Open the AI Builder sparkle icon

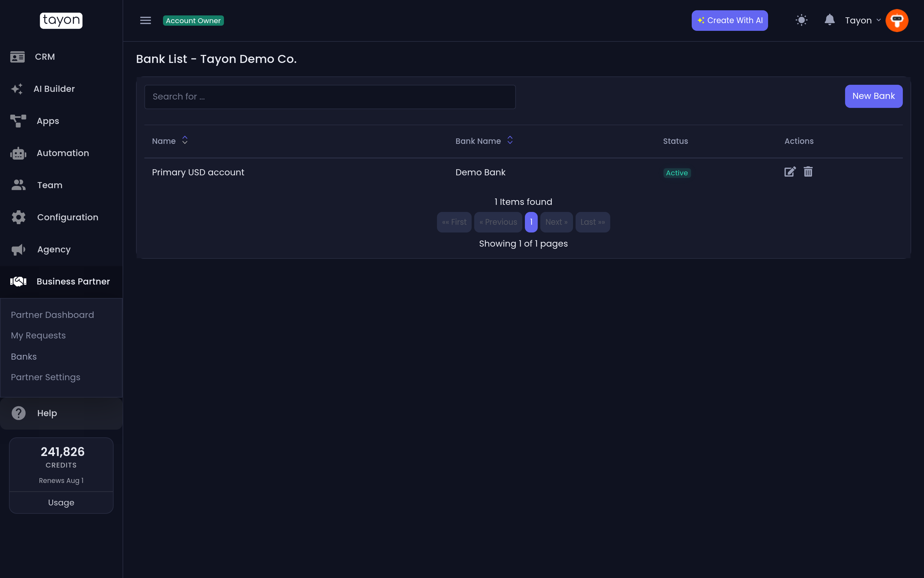point(17,89)
